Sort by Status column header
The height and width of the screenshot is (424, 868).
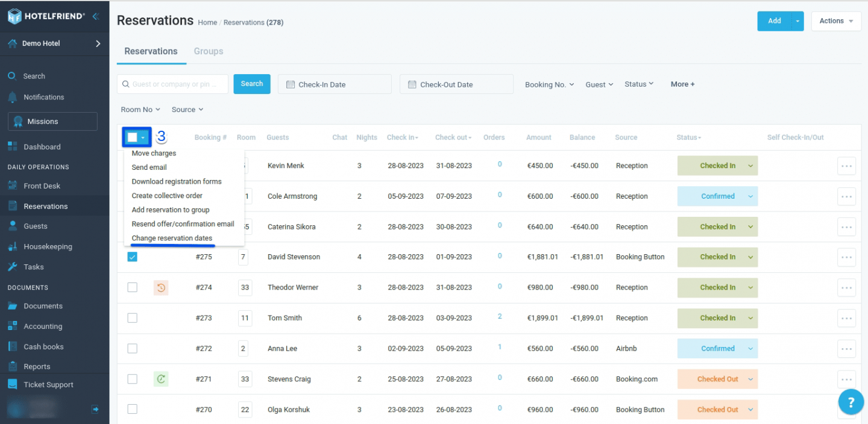click(x=689, y=137)
